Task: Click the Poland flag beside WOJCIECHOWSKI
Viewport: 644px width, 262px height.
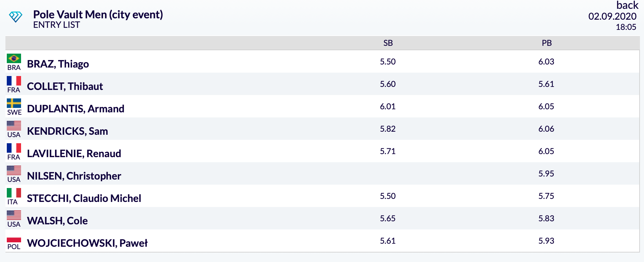Action: 14,240
